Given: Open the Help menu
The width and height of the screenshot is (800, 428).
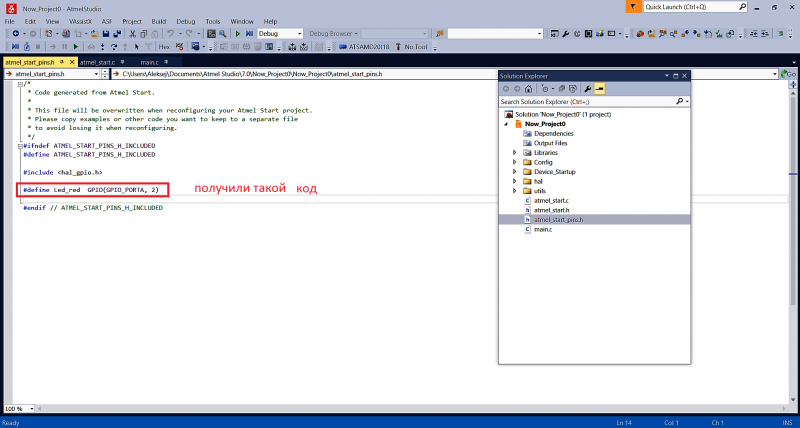Looking at the screenshot, I should [270, 21].
